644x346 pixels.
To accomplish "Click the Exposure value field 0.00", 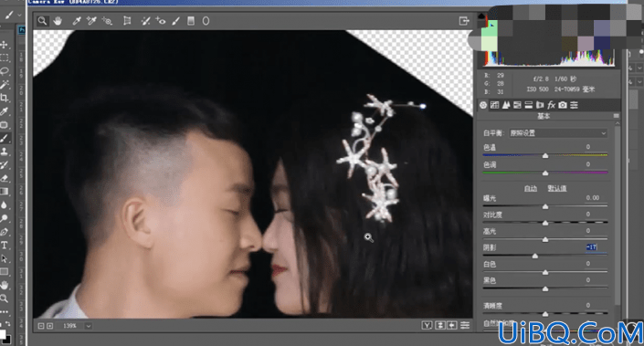I will coord(595,198).
